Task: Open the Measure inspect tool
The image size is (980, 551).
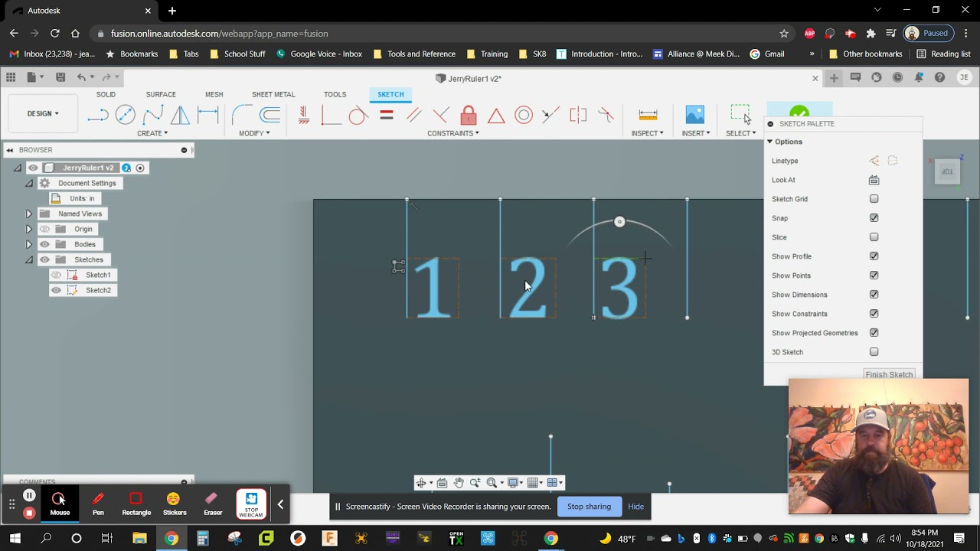Action: click(x=648, y=116)
